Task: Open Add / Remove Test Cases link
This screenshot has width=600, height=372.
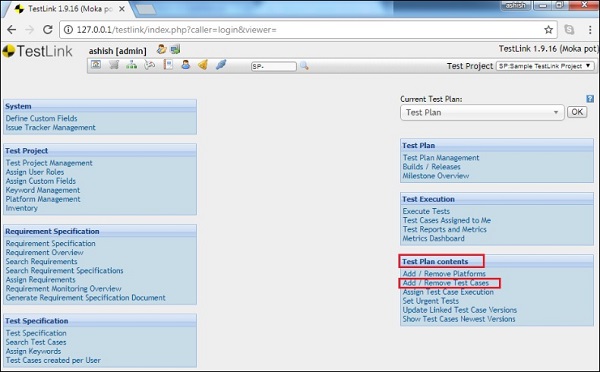Action: 446,283
